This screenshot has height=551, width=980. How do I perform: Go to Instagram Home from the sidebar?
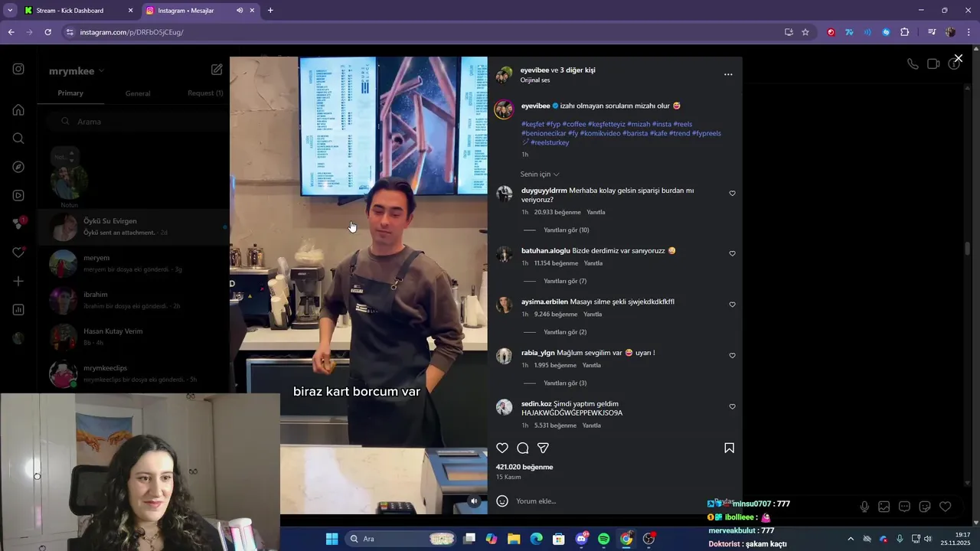click(x=18, y=109)
